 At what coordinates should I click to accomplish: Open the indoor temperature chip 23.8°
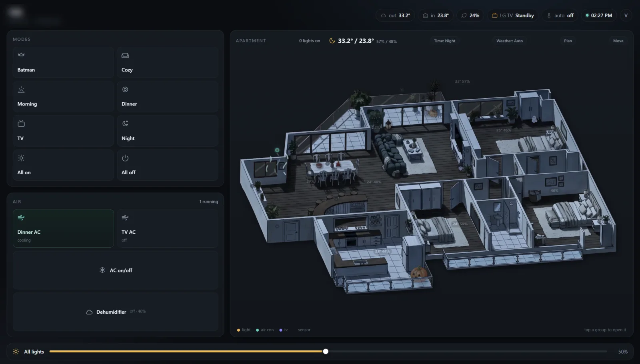(436, 16)
